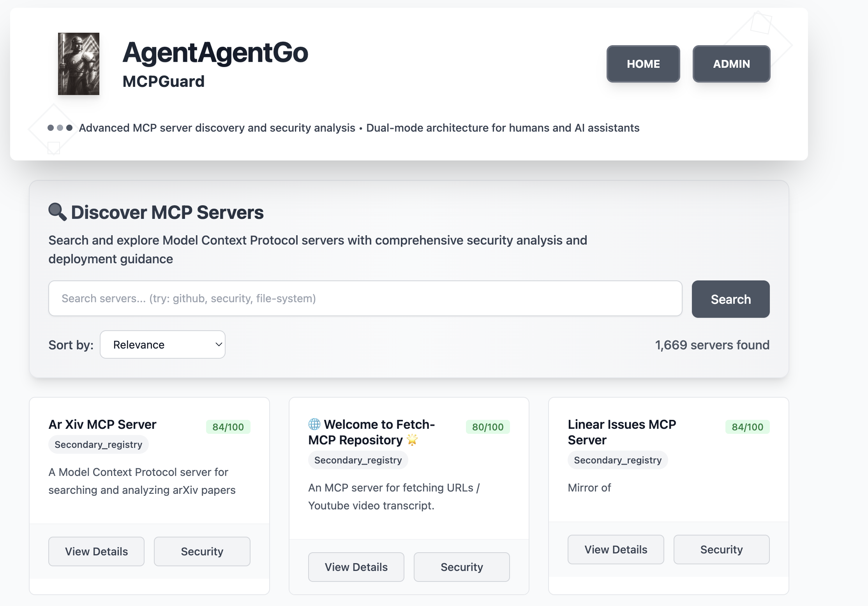Viewport: 868px width, 606px height.
Task: Click the globe icon on Fetch-MCP card
Action: (314, 424)
